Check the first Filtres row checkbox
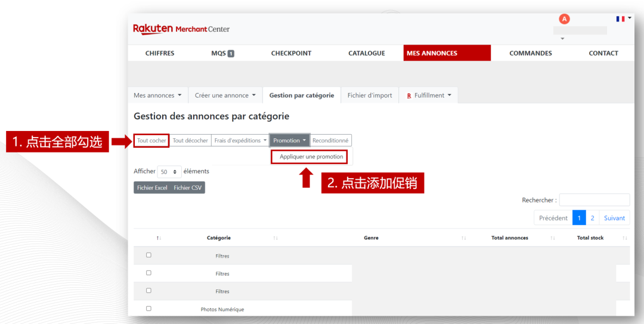644x324 pixels. pos(148,255)
